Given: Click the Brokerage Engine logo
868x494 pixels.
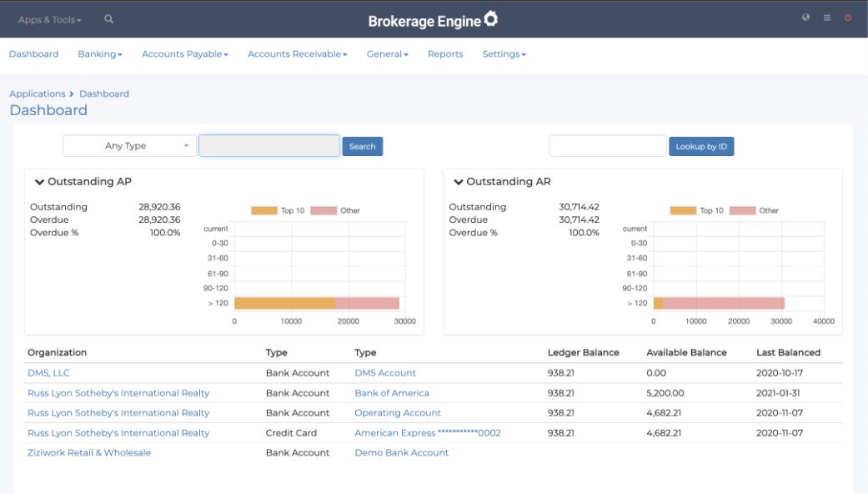Looking at the screenshot, I should [x=433, y=20].
